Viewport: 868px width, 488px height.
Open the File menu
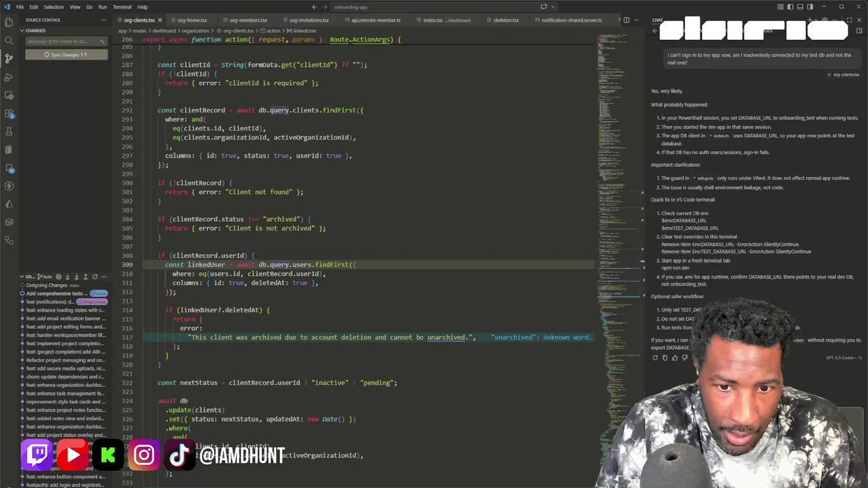tap(20, 7)
